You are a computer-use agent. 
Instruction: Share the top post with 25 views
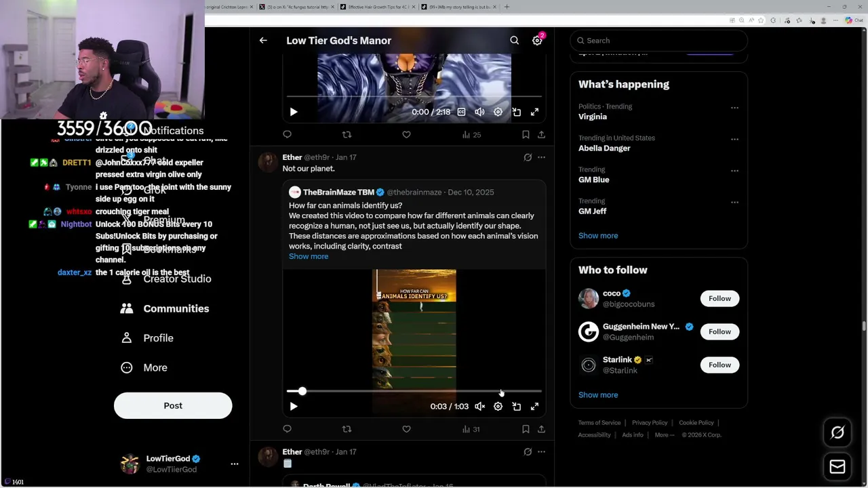click(541, 135)
